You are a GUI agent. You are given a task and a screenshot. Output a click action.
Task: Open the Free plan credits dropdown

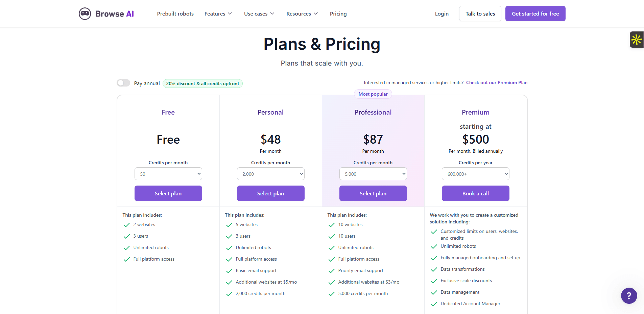(168, 174)
